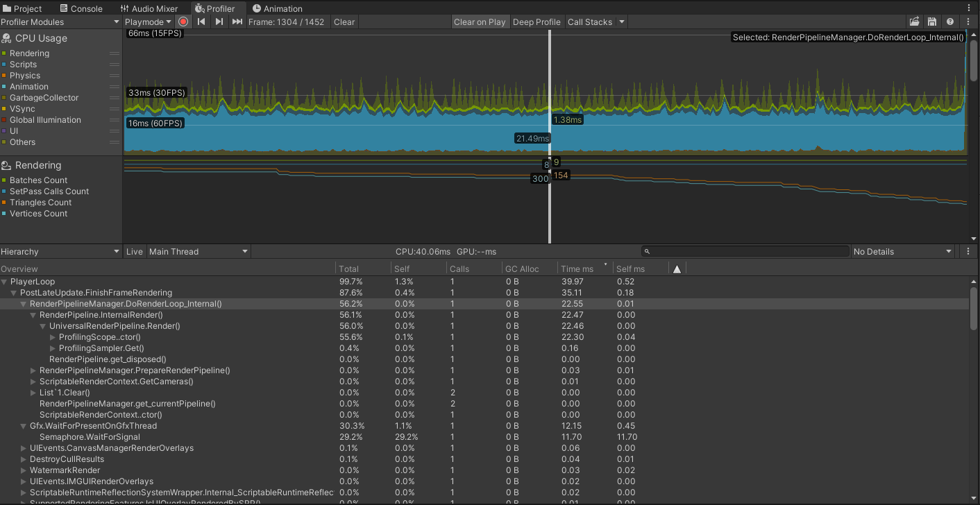The height and width of the screenshot is (505, 980).
Task: Collapse the PlayerLoop tree node
Action: click(x=5, y=282)
